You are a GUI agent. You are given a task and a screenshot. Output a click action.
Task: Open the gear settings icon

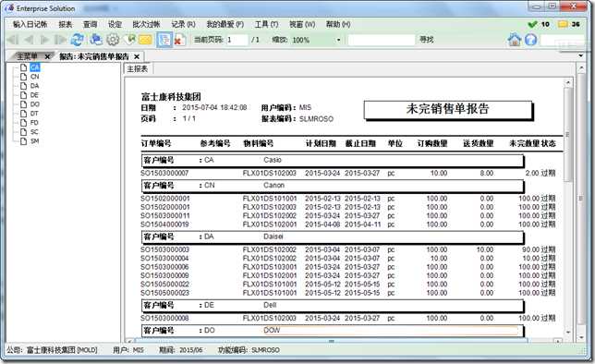113,40
